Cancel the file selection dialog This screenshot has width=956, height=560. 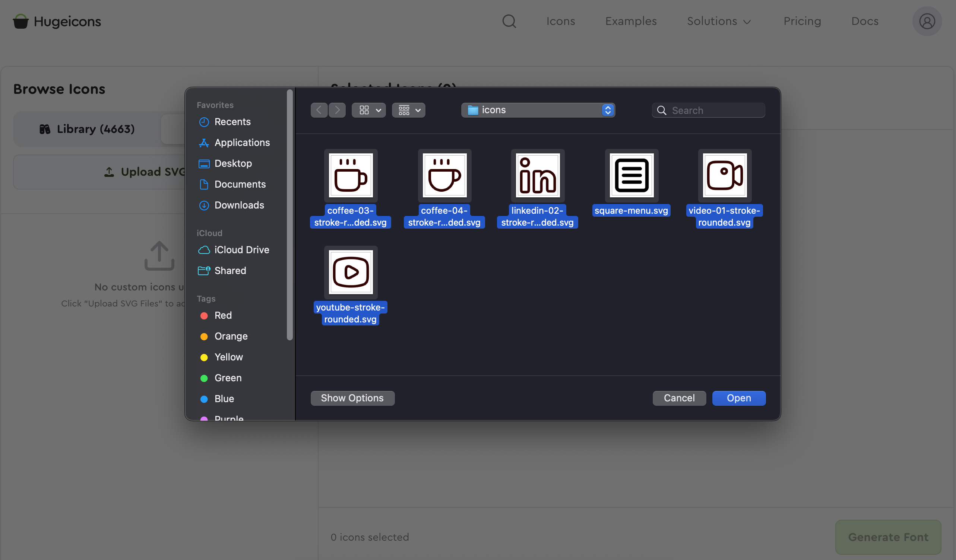point(679,398)
